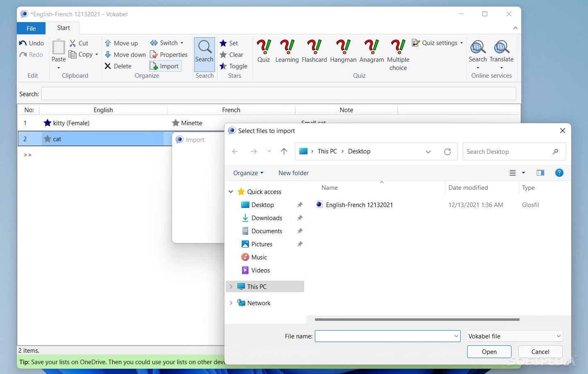Click New folder in file dialog
Image resolution: width=588 pixels, height=374 pixels.
(294, 173)
